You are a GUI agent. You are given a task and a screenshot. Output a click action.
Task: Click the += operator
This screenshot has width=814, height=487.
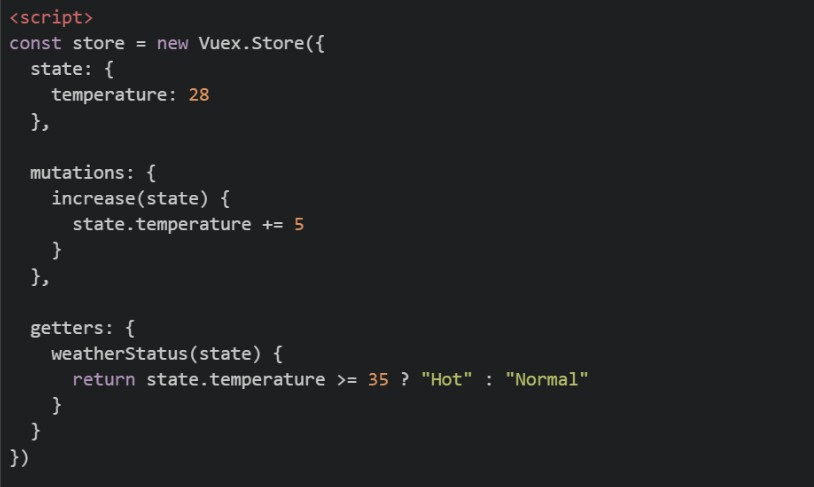coord(273,225)
